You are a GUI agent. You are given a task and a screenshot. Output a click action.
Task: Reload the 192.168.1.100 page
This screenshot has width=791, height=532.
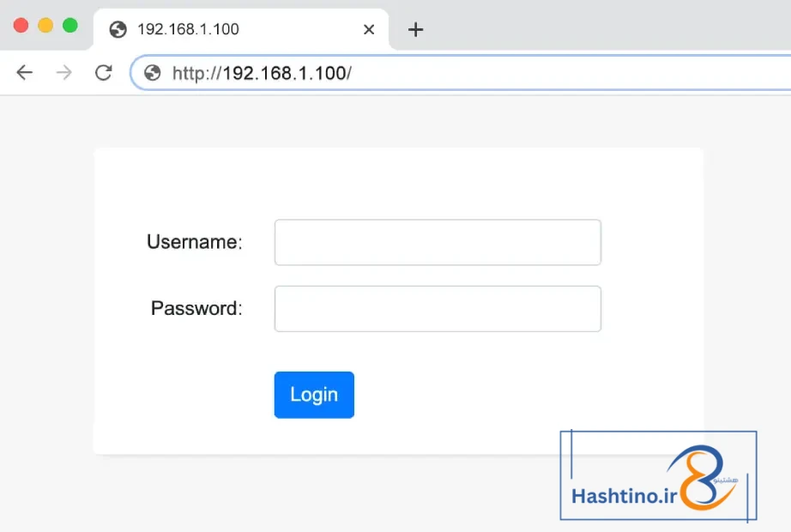click(104, 73)
